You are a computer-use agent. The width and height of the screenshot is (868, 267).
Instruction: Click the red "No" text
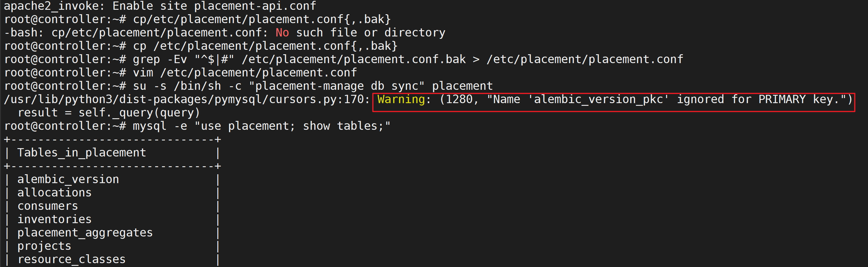coord(282,32)
